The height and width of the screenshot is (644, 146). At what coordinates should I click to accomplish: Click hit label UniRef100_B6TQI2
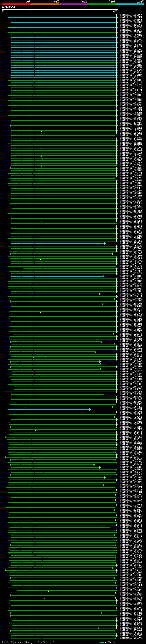[x=131, y=424]
